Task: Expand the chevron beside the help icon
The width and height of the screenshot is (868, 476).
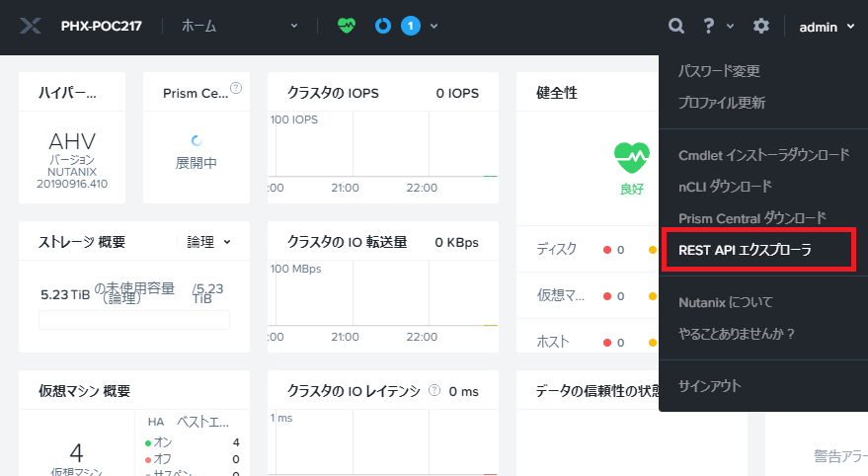Action: [x=730, y=26]
